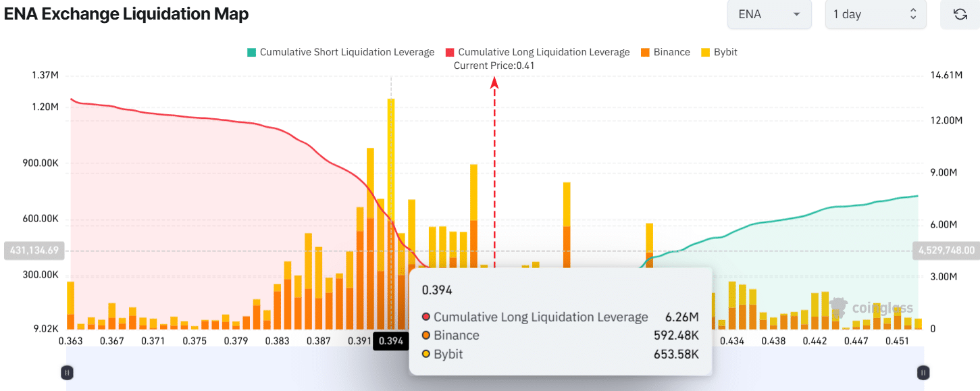Click the yellow Bybit legend swatch
The height and width of the screenshot is (391, 980).
point(706,52)
